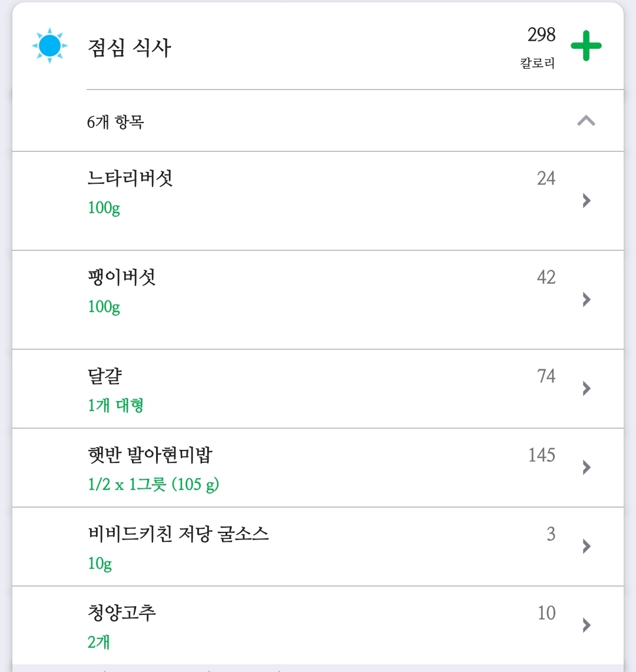Open details arrow for 청양고추

[586, 625]
